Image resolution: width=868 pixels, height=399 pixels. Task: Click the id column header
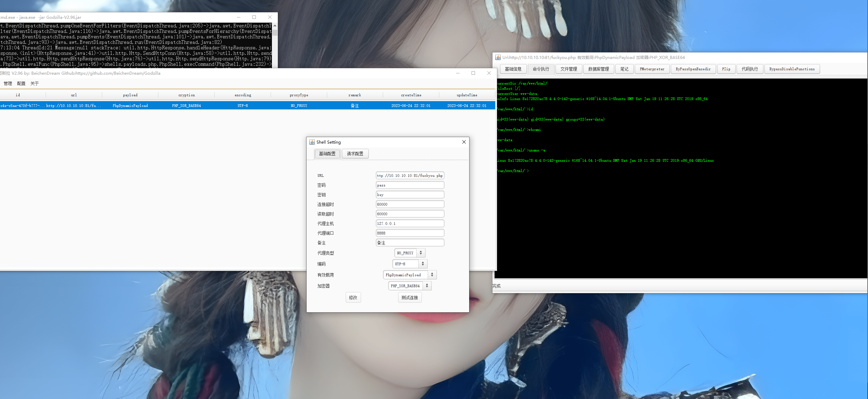[18, 95]
